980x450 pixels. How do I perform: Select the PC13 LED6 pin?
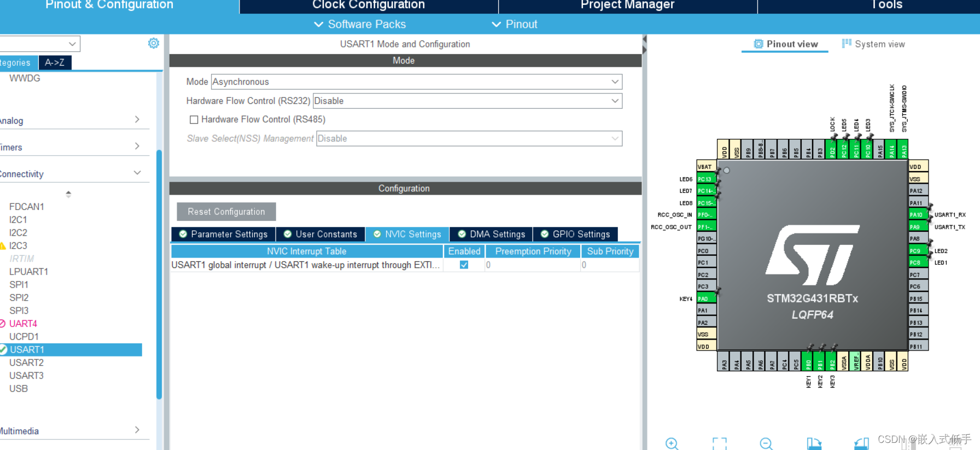[707, 179]
